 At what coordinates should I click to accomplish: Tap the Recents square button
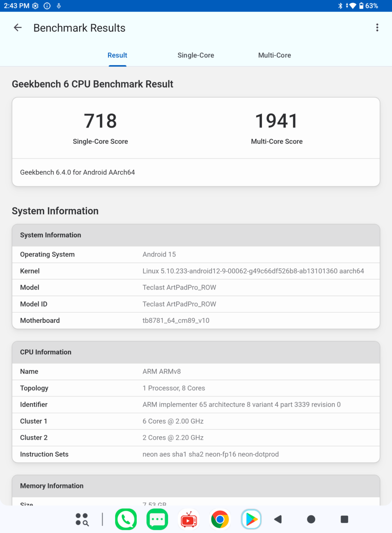point(345,519)
